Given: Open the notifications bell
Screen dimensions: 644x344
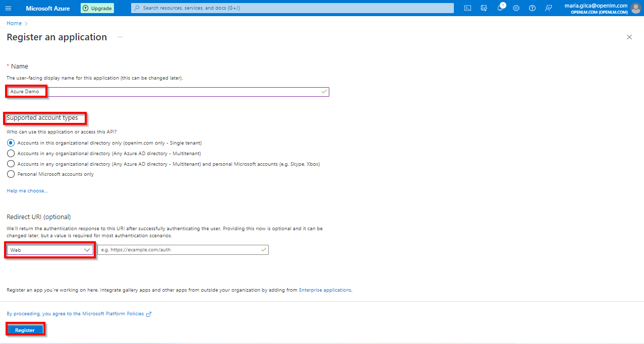Looking at the screenshot, I should pyautogui.click(x=500, y=8).
